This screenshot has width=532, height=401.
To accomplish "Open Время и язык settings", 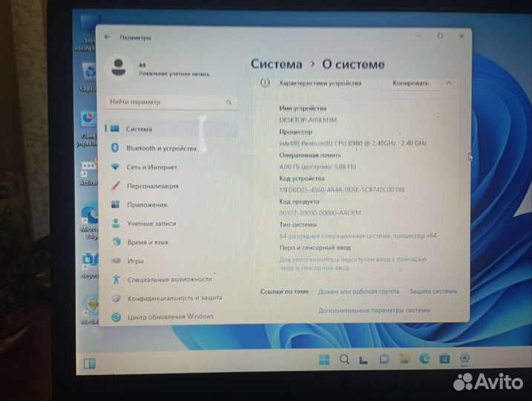I will click(147, 242).
